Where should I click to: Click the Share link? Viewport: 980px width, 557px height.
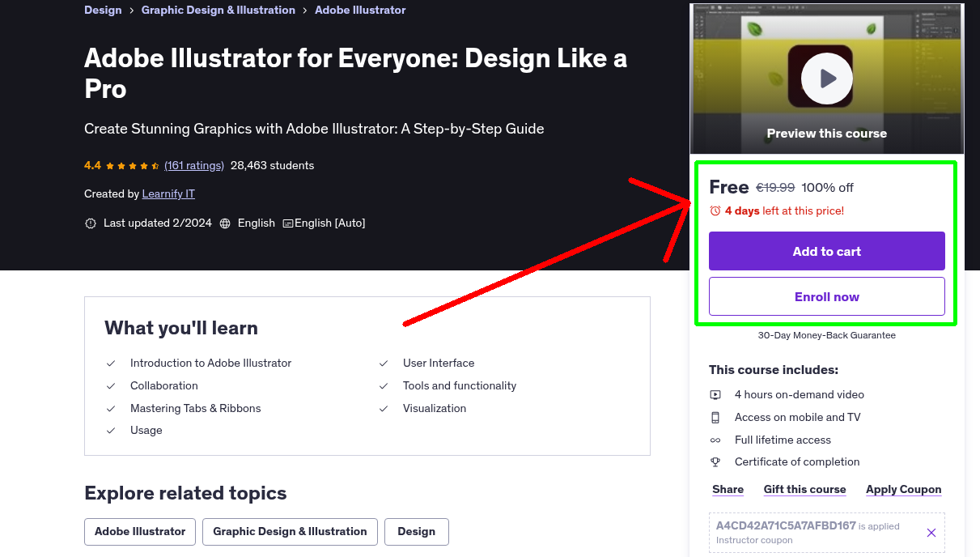click(728, 490)
